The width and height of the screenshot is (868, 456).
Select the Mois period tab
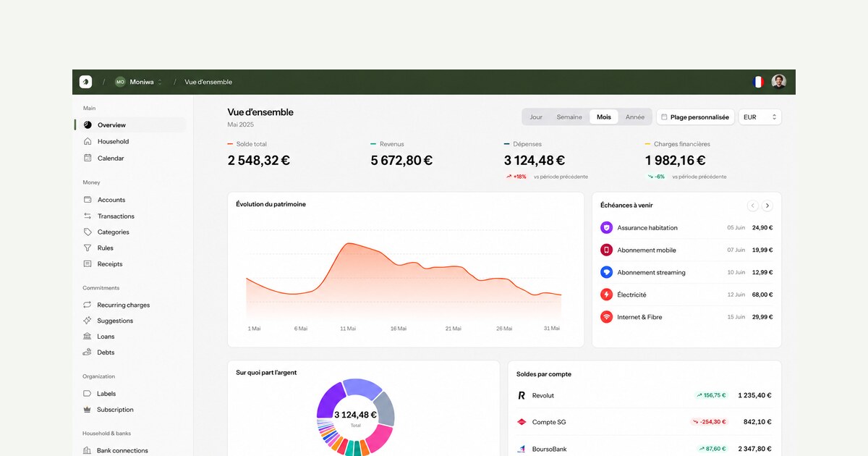click(604, 117)
